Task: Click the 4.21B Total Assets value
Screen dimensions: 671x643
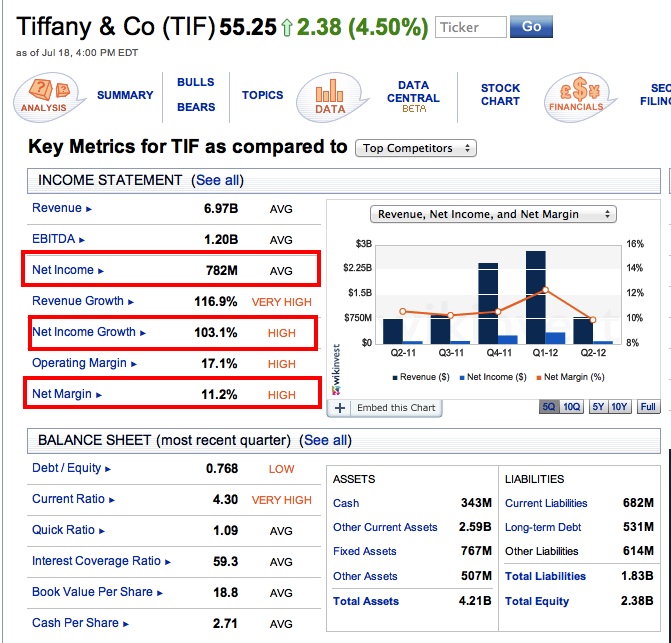Action: tap(475, 601)
